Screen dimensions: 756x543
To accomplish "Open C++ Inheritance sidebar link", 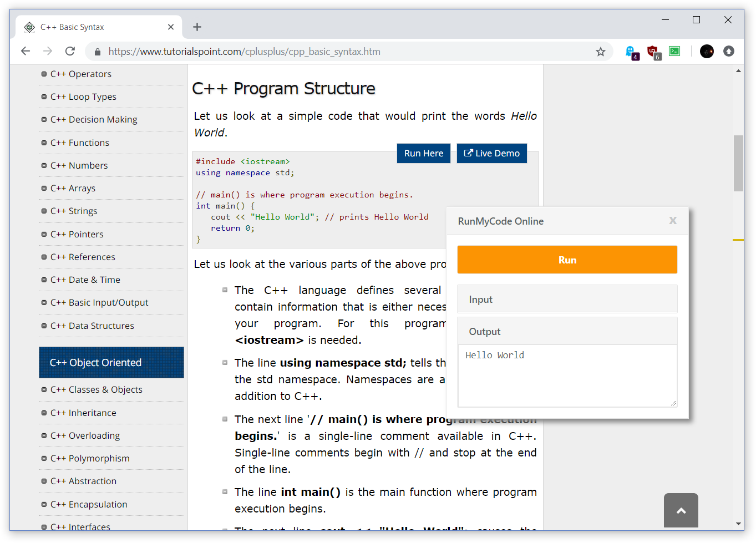I will pyautogui.click(x=83, y=413).
